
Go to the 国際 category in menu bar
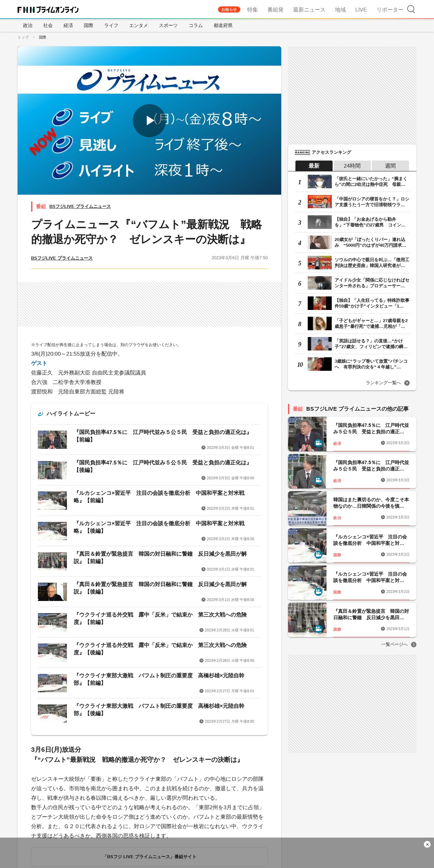coord(89,25)
